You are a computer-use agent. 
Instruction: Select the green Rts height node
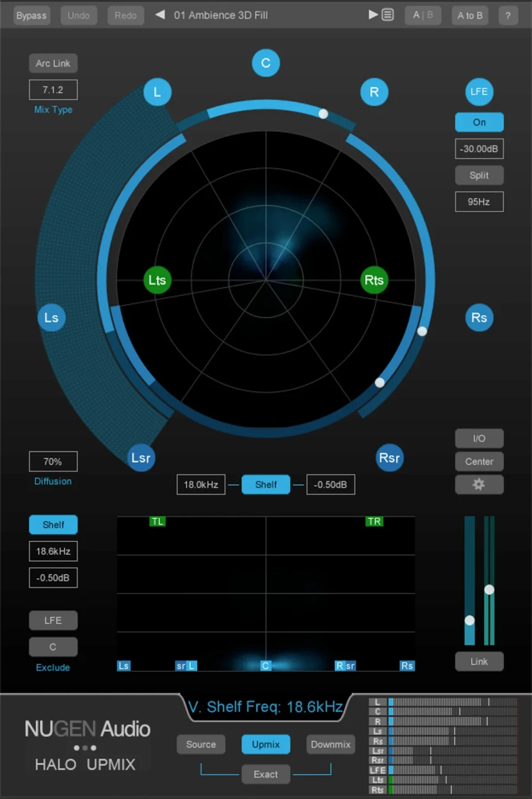coord(374,280)
